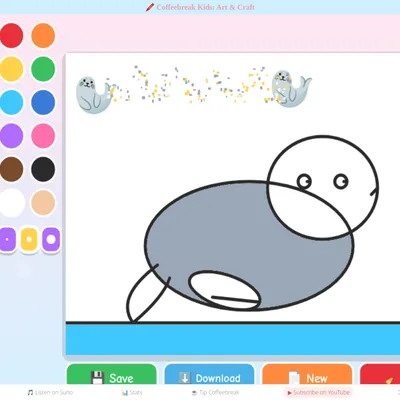Select the brown color swatch

pos(11,169)
